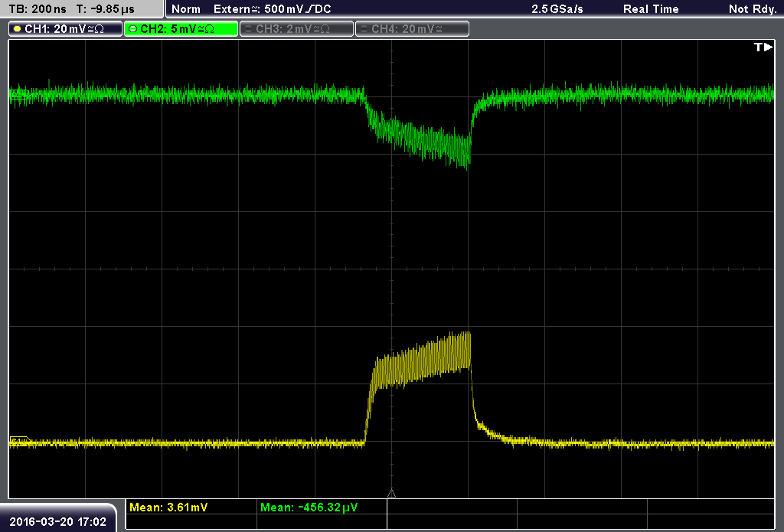Select the CH1: 20 mV channel tab

click(x=65, y=29)
